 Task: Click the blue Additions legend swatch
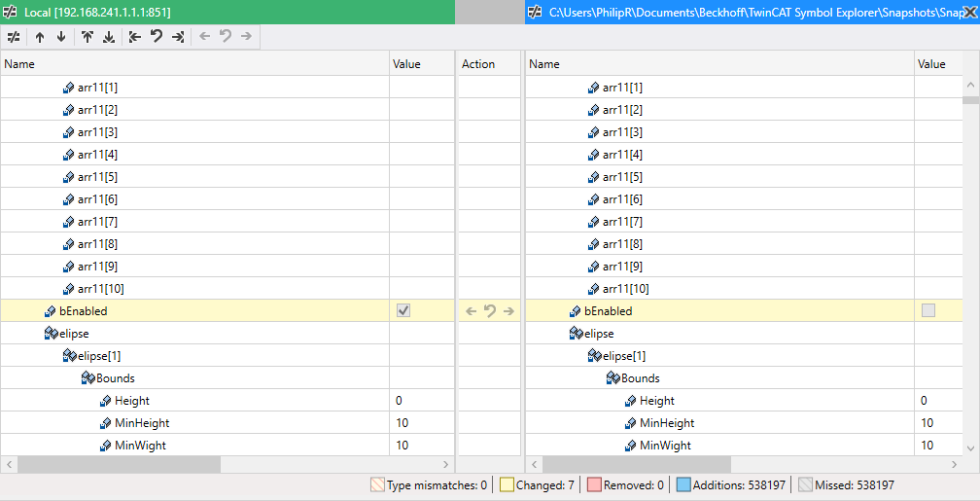(683, 484)
